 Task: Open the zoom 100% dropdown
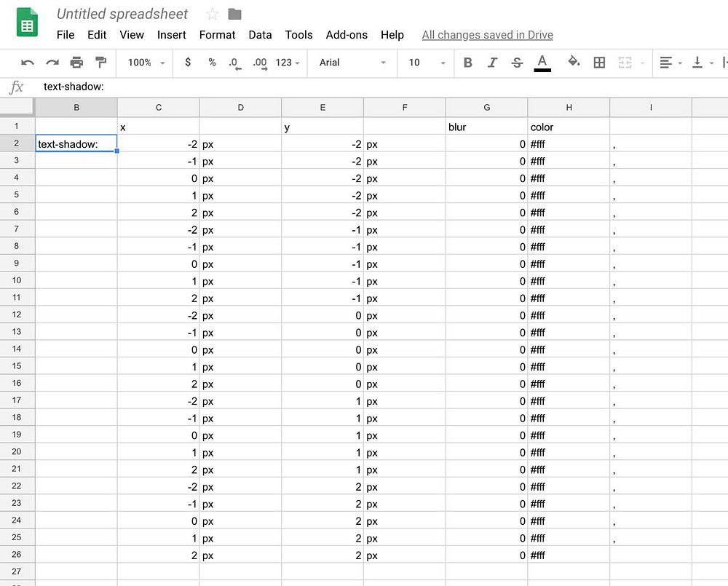tap(146, 62)
